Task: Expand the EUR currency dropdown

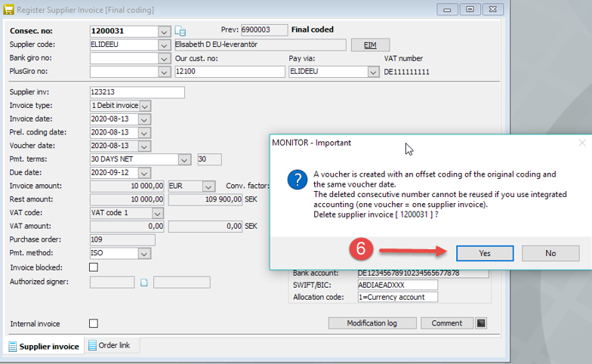Action: coord(208,187)
